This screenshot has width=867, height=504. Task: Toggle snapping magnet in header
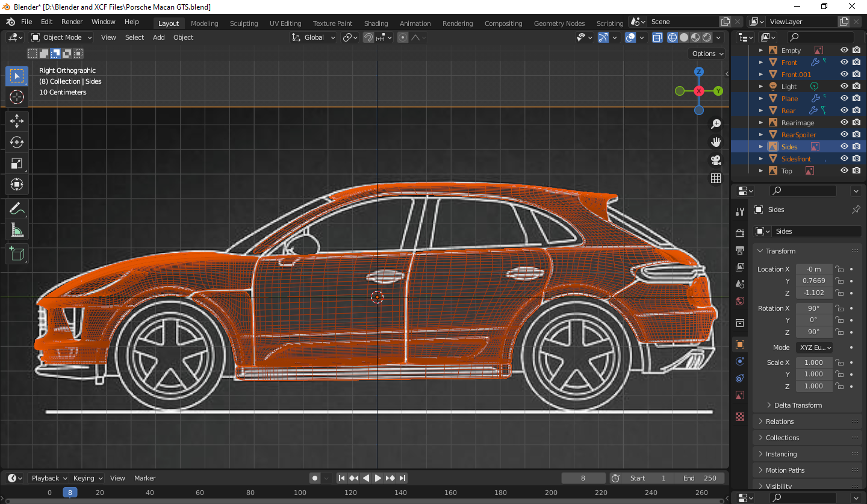click(x=368, y=37)
